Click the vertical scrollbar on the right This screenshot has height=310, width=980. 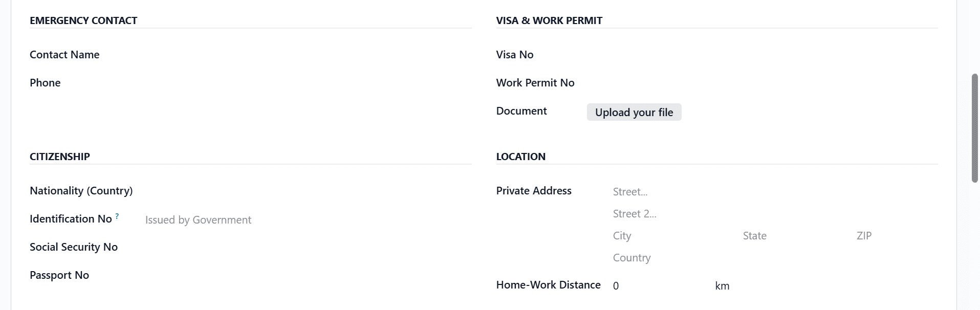975,128
